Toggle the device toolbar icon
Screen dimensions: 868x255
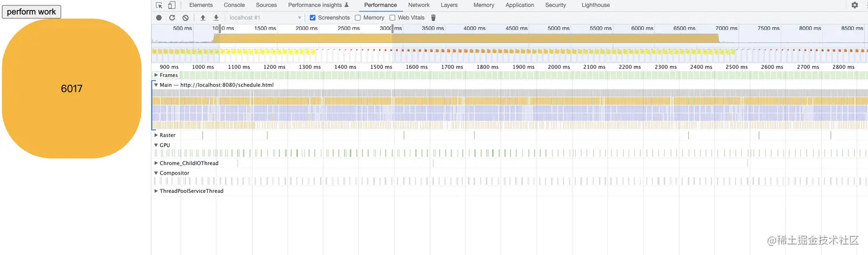point(172,5)
